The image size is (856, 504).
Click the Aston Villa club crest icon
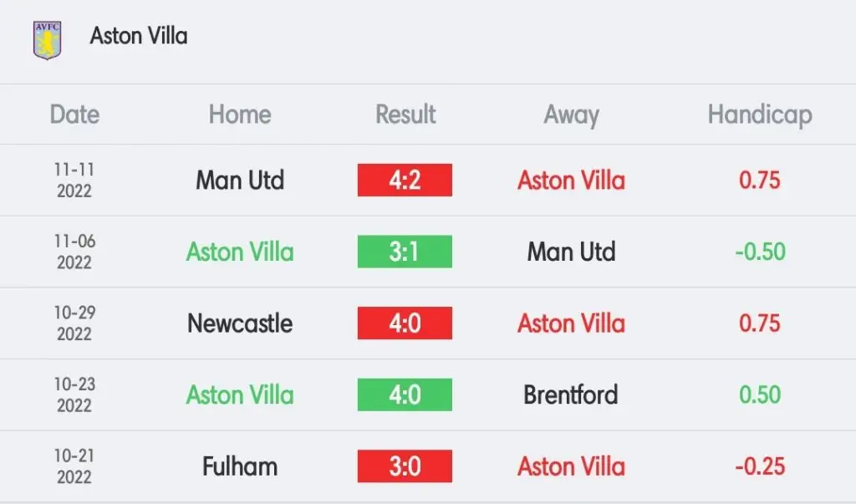click(48, 40)
